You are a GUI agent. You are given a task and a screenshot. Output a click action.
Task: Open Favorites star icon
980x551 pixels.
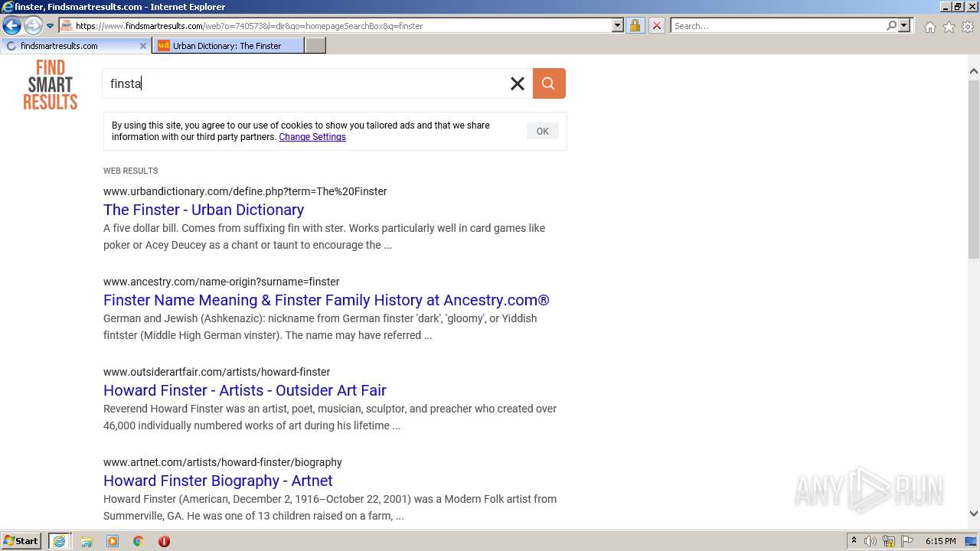pos(949,27)
